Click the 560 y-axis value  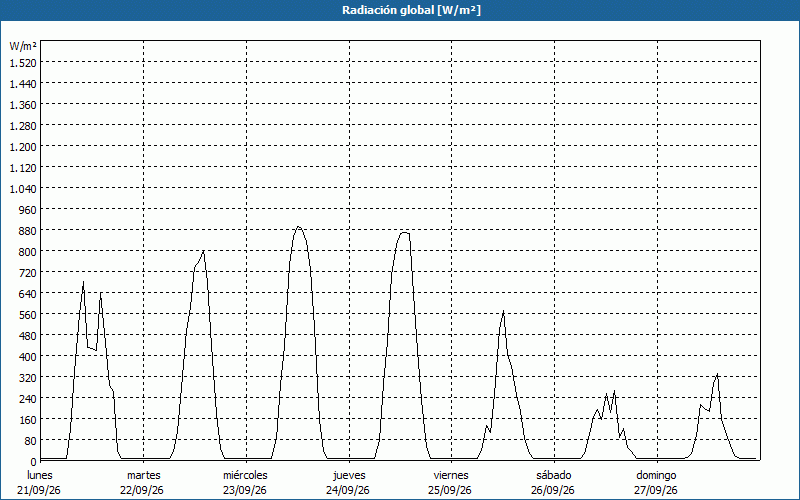28,314
